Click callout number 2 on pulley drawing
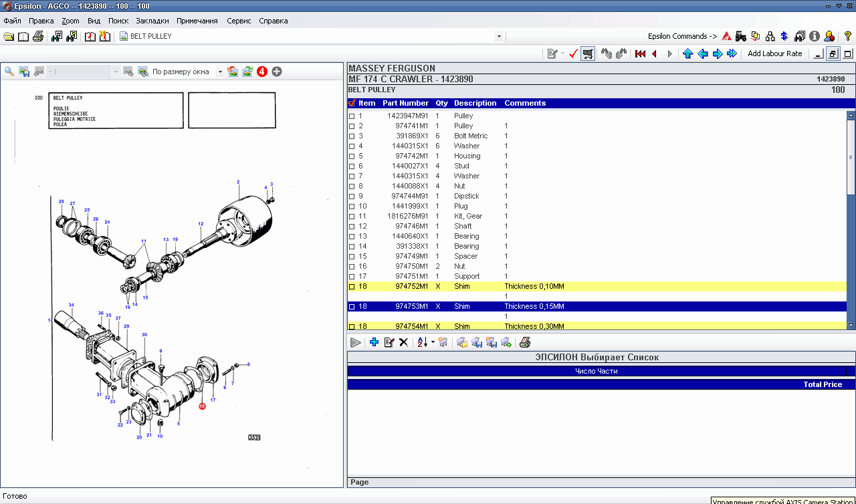This screenshot has height=504, width=856. pyautogui.click(x=238, y=182)
